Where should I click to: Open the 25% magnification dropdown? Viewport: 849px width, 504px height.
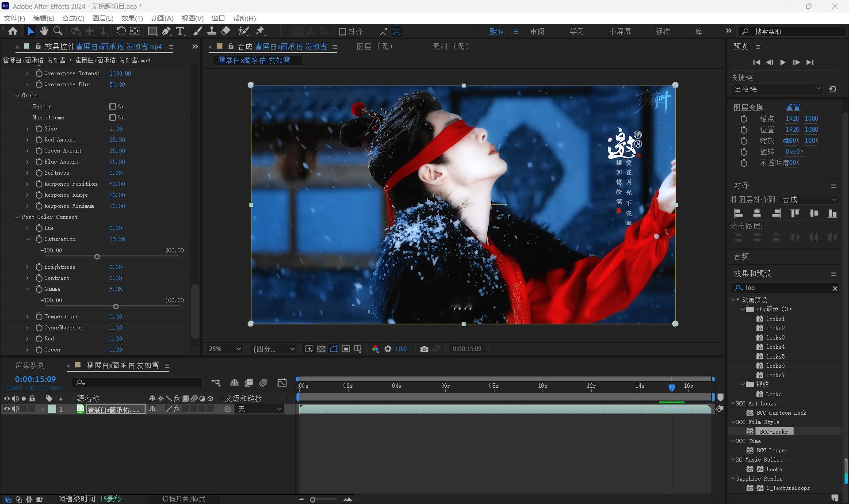click(224, 349)
